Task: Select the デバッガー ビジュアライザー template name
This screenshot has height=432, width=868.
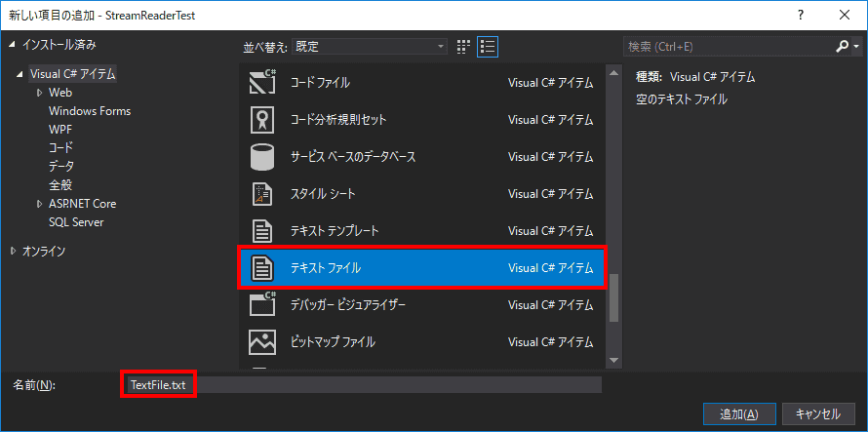Action: pyautogui.click(x=348, y=304)
